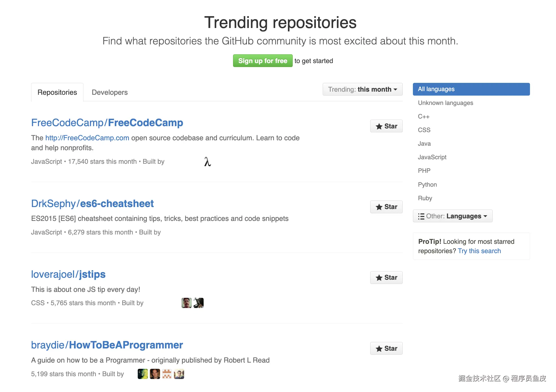Open the Trending this month dropdown
This screenshot has height=392, width=556.
coord(362,89)
